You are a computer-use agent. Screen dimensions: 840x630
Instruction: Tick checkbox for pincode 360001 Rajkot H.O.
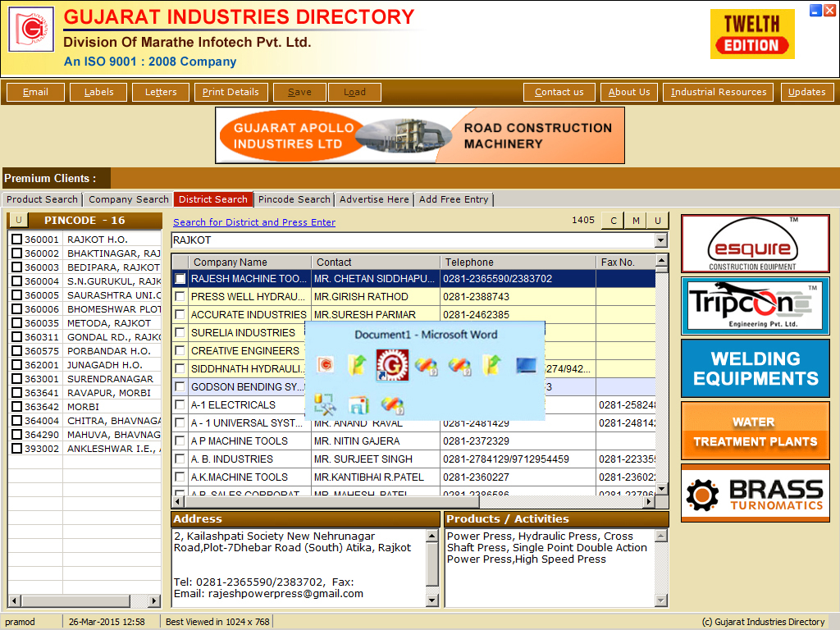[17, 239]
